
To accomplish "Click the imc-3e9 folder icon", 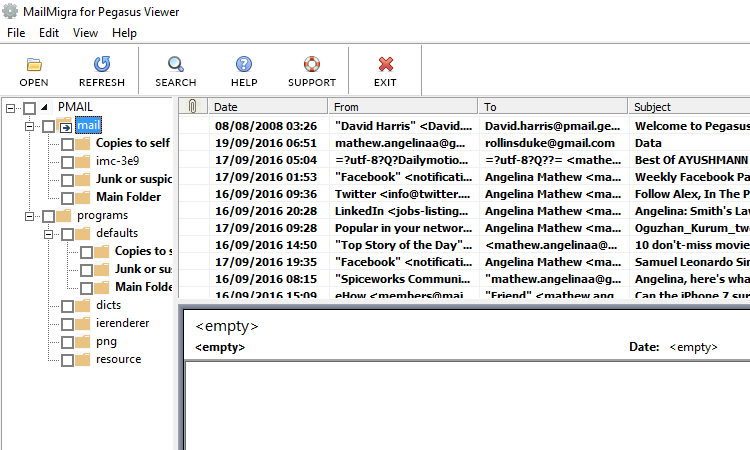I will (82, 162).
